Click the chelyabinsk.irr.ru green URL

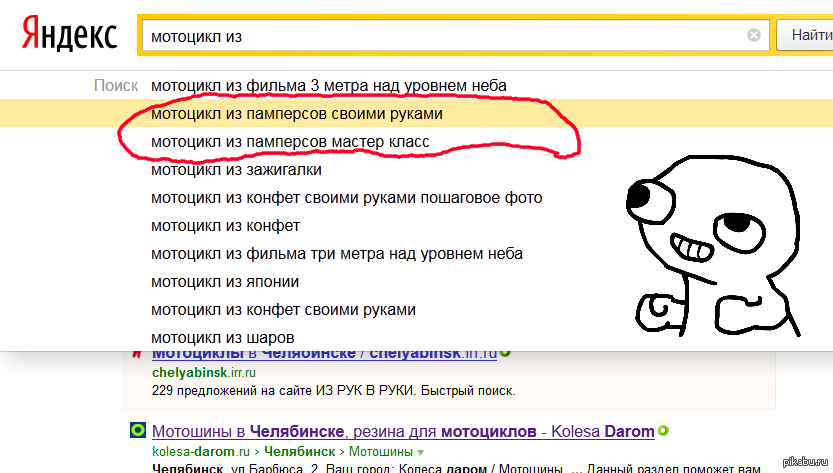(203, 373)
